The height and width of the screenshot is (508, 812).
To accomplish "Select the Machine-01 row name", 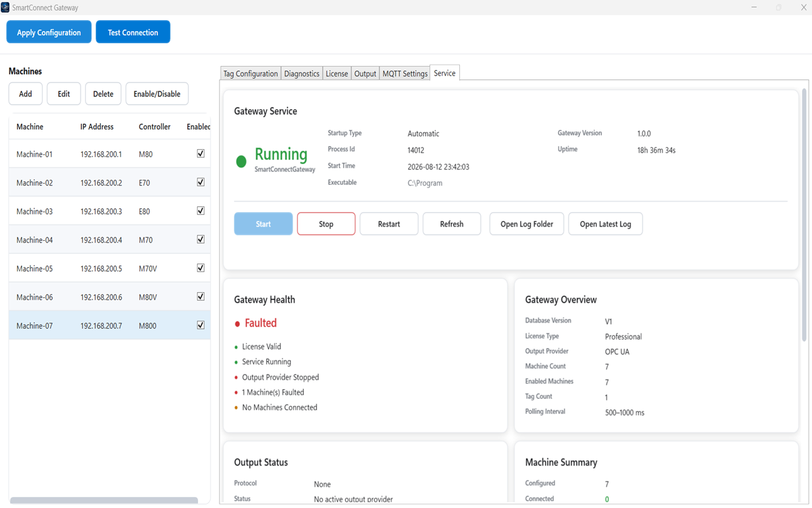I will point(34,154).
